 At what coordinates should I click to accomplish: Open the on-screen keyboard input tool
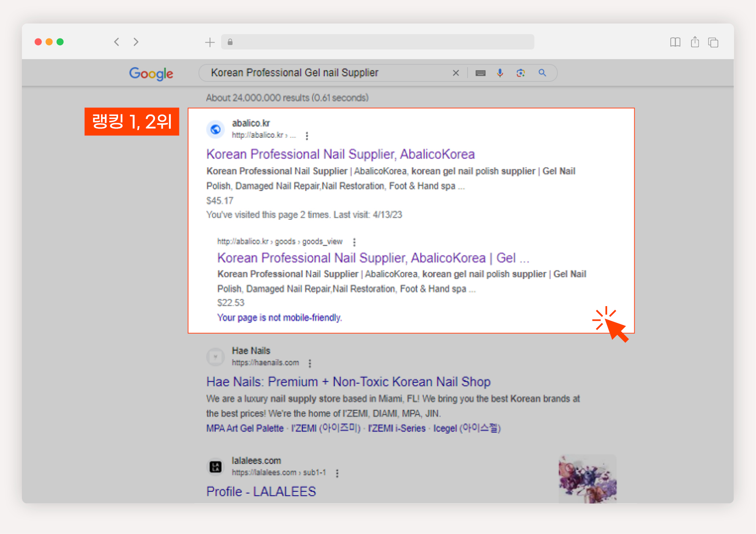(x=480, y=73)
